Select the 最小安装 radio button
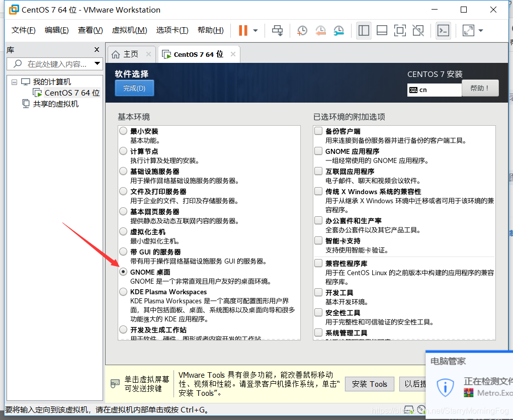This screenshot has height=420, width=513. click(x=123, y=131)
